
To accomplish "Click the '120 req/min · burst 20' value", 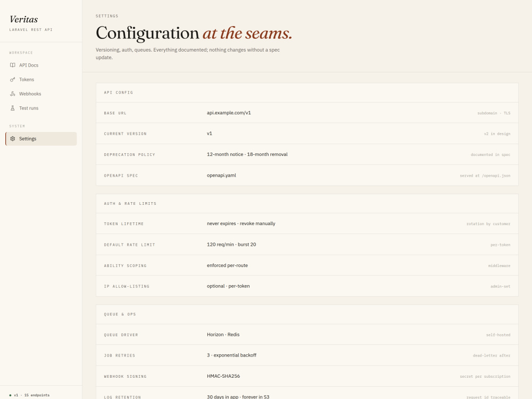I will [x=231, y=245].
